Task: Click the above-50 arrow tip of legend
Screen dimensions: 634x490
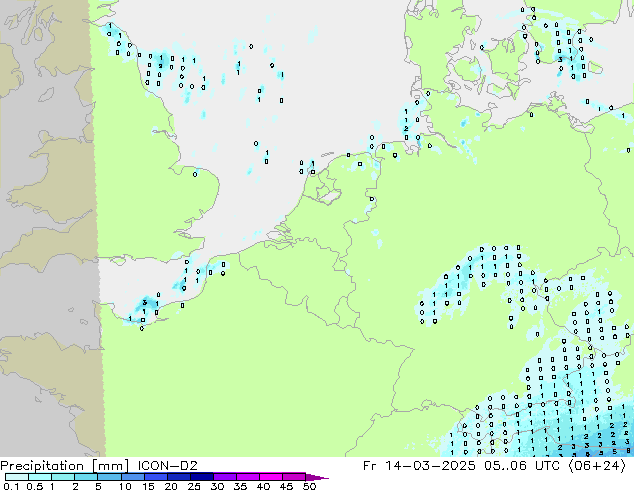Action: tap(317, 477)
